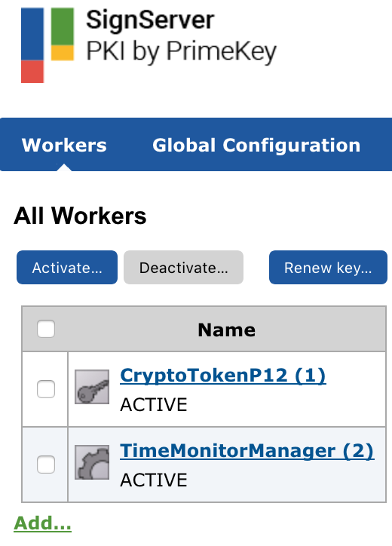Screen dimensions: 392x546
Task: Click the green Add... link
Action: click(x=42, y=523)
